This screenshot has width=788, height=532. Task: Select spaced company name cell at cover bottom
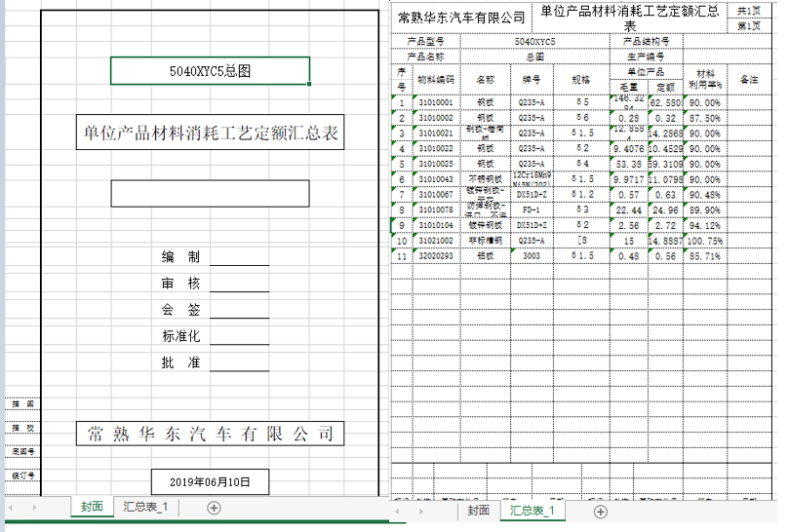210,434
